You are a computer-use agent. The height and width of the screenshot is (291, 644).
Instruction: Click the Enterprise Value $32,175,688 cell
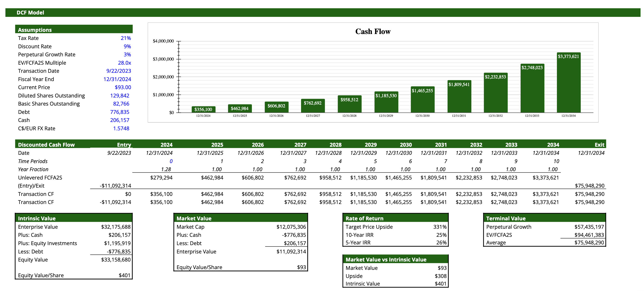(x=116, y=227)
